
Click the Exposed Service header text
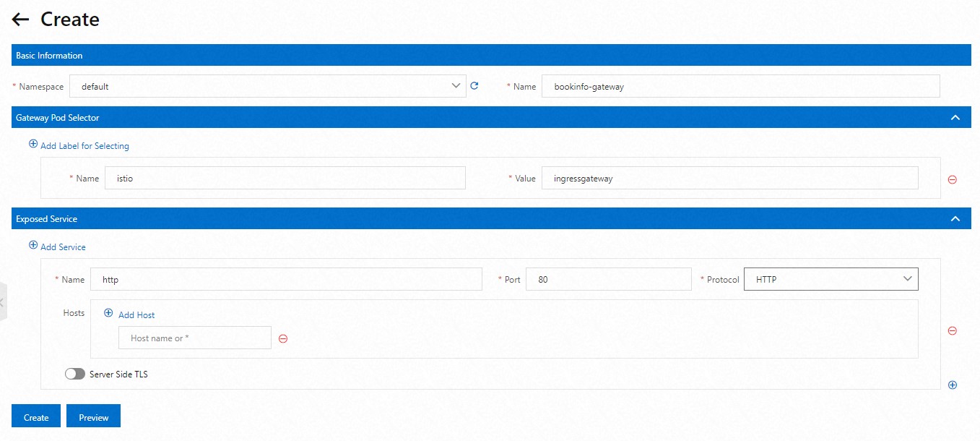pos(46,218)
